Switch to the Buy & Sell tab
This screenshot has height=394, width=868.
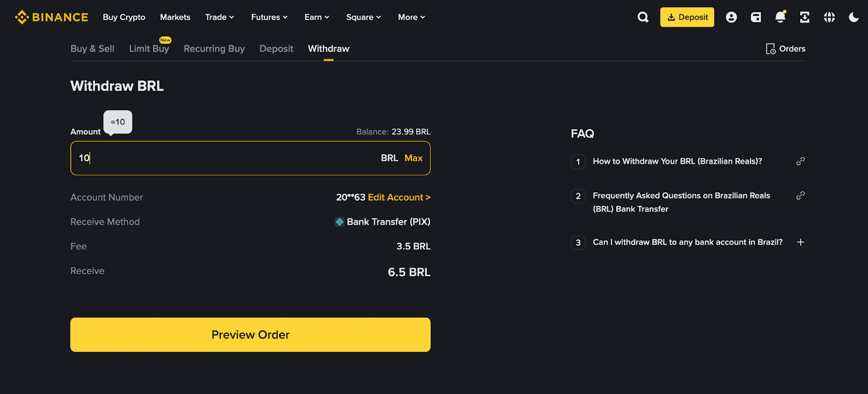(x=92, y=49)
